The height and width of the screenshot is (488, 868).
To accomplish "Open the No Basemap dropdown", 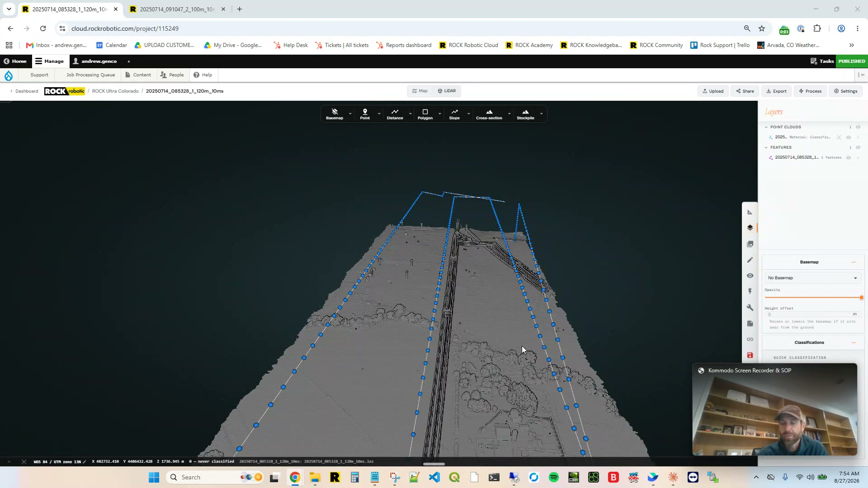I will [x=812, y=278].
